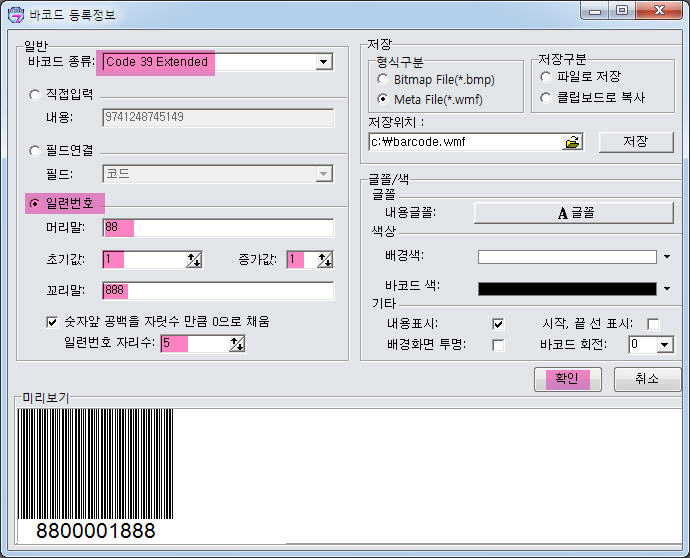Click the barcode preview image
Viewport: 690px width, 558px height.
[95, 464]
